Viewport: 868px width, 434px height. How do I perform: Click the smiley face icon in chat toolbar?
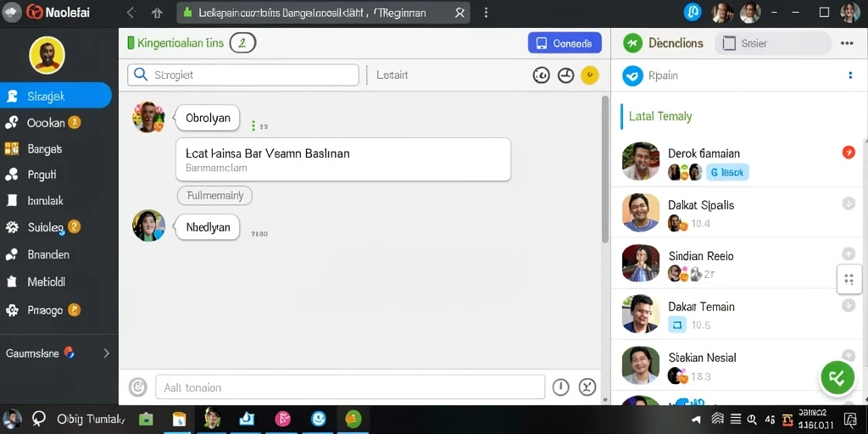click(x=541, y=75)
